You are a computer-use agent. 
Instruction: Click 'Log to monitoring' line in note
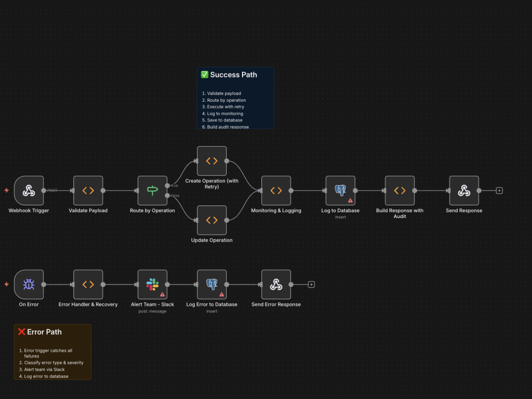(x=225, y=114)
